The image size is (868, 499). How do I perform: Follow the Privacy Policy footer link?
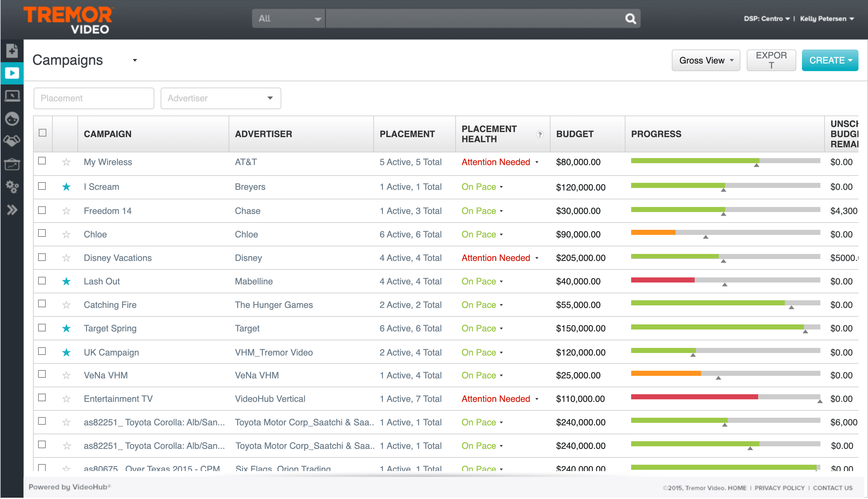click(x=779, y=488)
